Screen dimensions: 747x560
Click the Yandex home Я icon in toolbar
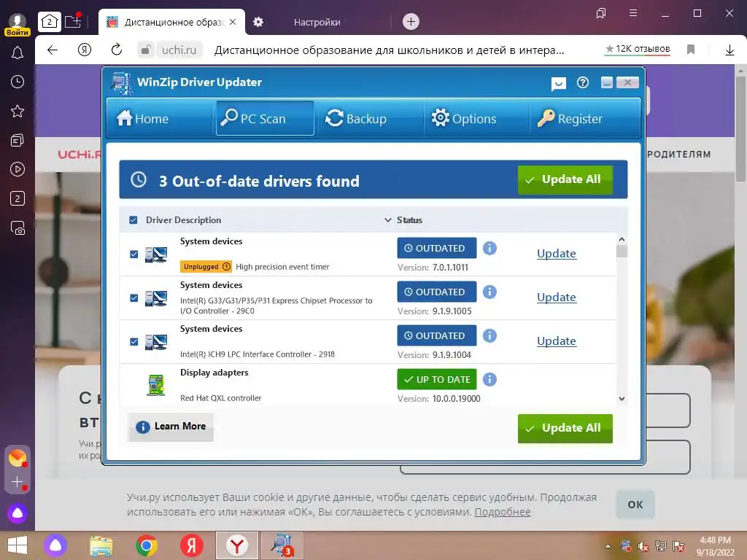[85, 50]
